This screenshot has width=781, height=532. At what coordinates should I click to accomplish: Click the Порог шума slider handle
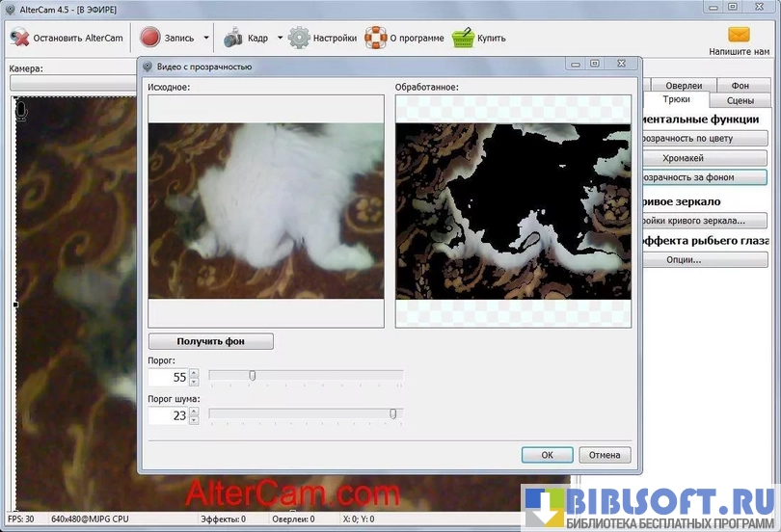392,414
